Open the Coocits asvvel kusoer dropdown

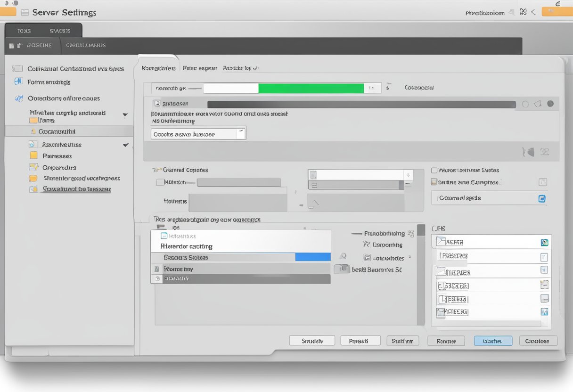(240, 134)
